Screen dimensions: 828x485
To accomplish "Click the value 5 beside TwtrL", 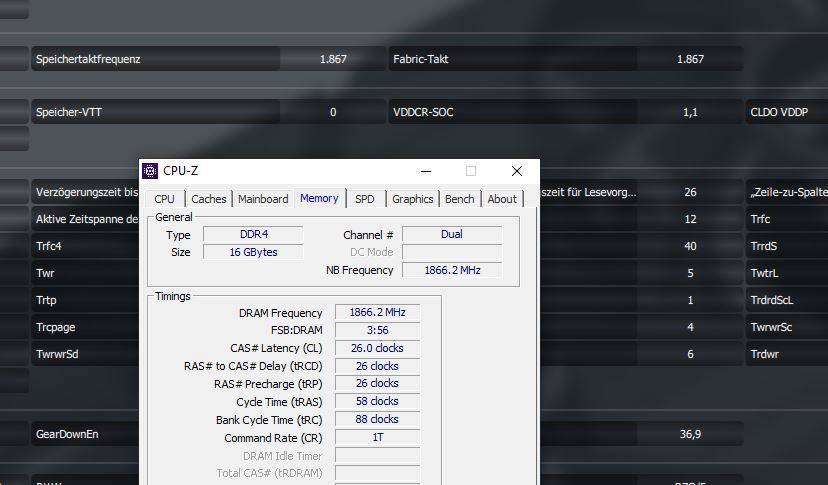I will tap(690, 273).
